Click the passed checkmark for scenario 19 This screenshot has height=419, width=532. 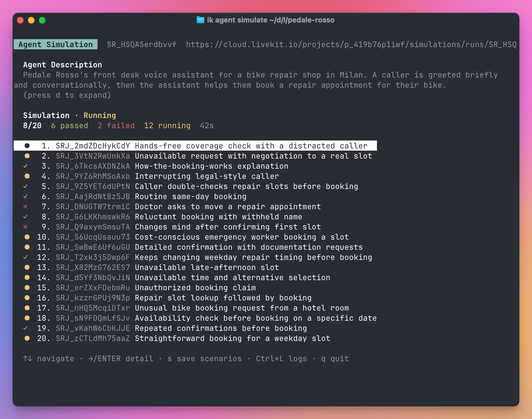(25, 328)
